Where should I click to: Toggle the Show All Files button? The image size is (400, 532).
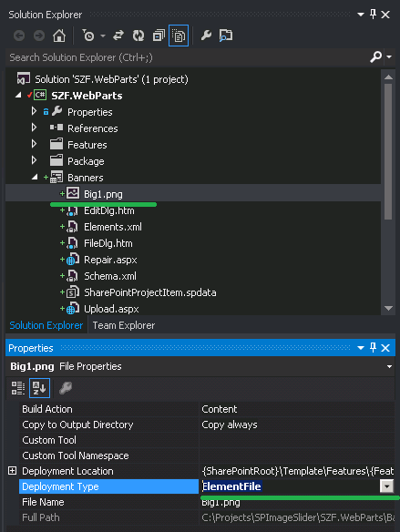[179, 36]
